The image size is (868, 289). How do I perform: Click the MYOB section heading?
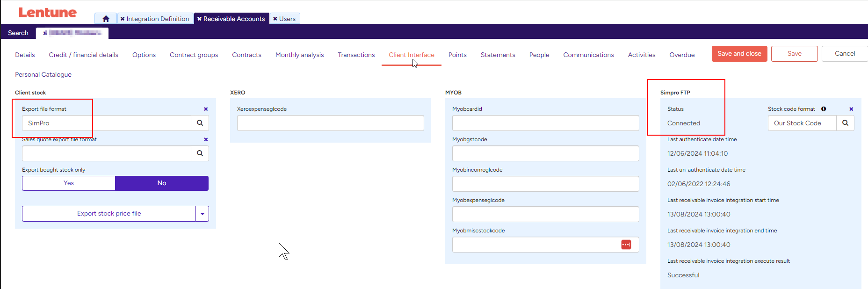coord(453,93)
